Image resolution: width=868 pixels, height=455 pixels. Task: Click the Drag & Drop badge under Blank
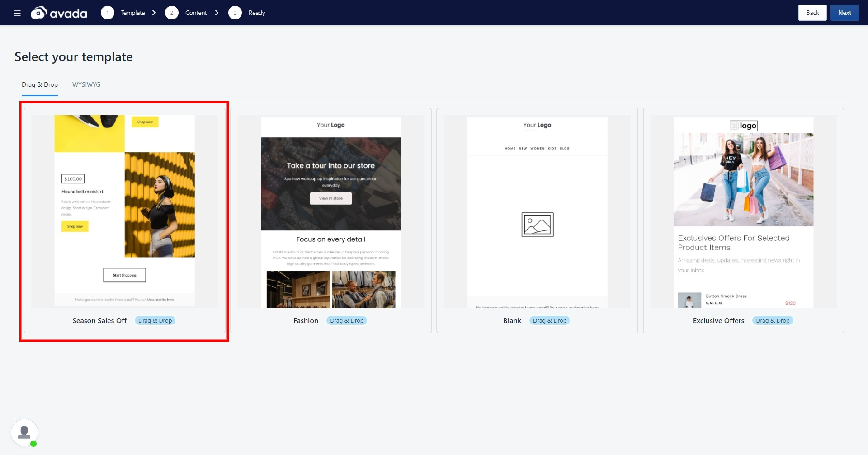(549, 320)
